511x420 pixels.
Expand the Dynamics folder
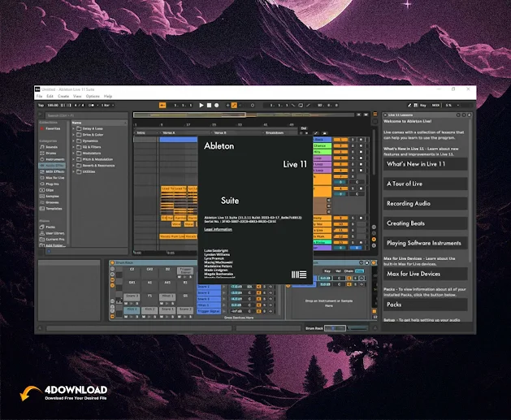tap(74, 141)
